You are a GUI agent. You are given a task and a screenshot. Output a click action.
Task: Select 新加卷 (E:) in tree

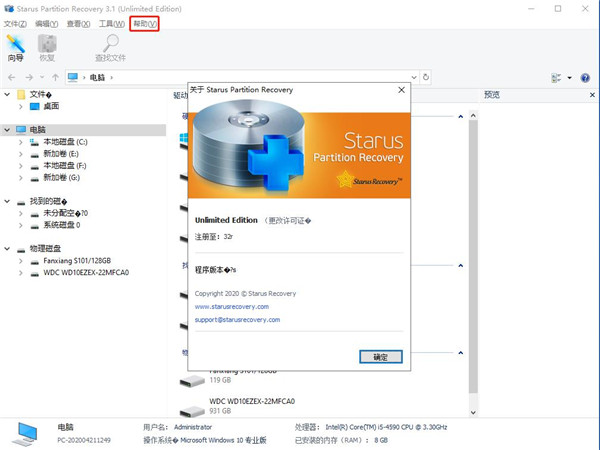[x=61, y=154]
